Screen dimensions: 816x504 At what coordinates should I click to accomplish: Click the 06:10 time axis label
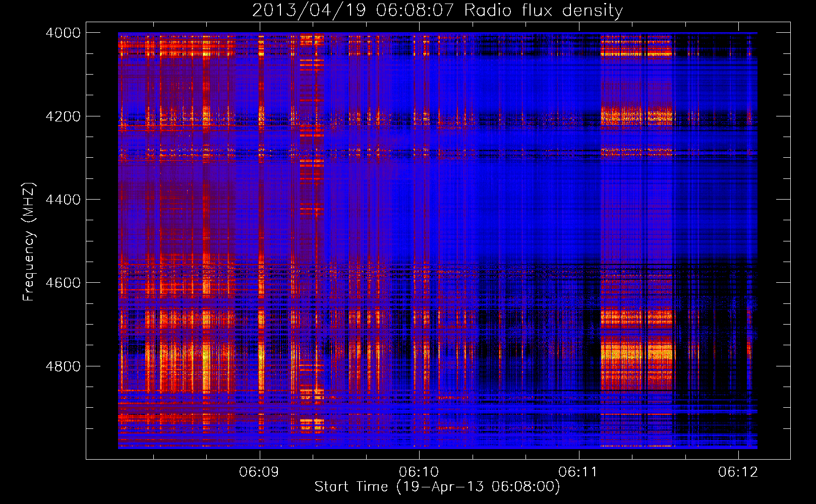pos(419,472)
